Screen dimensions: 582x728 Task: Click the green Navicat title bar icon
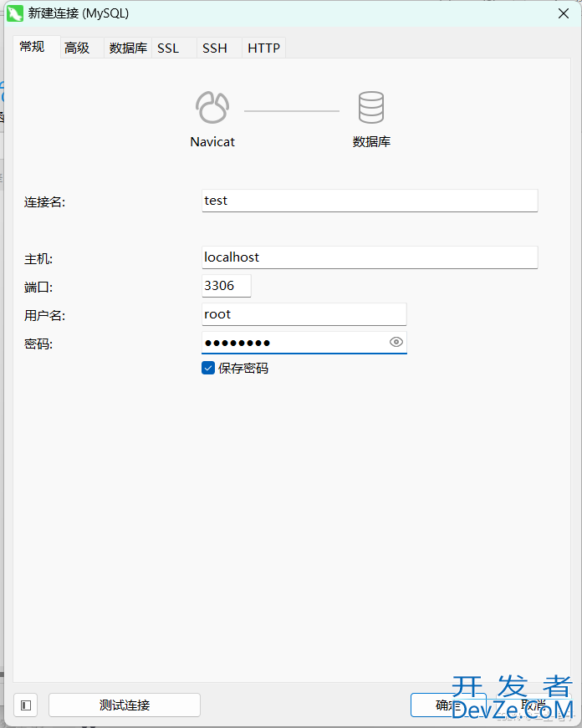[x=15, y=13]
